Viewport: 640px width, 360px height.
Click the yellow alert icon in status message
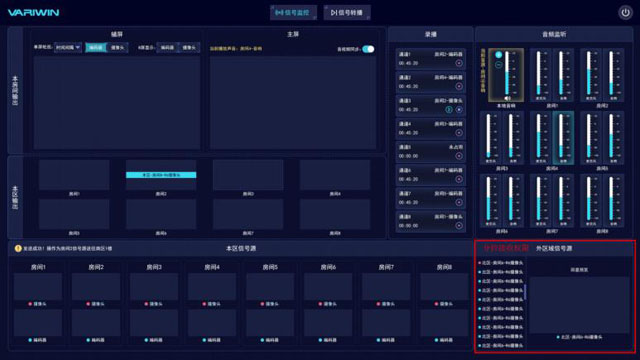pyautogui.click(x=18, y=248)
